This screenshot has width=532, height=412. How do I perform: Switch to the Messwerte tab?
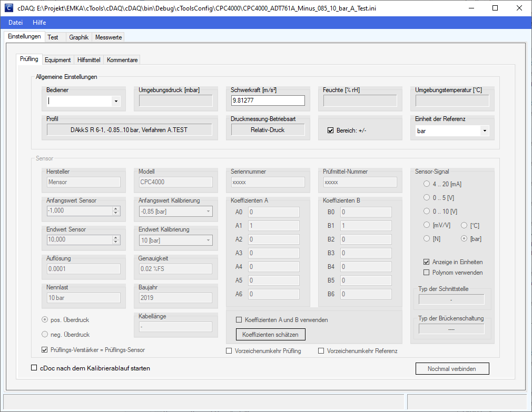pyautogui.click(x=109, y=37)
